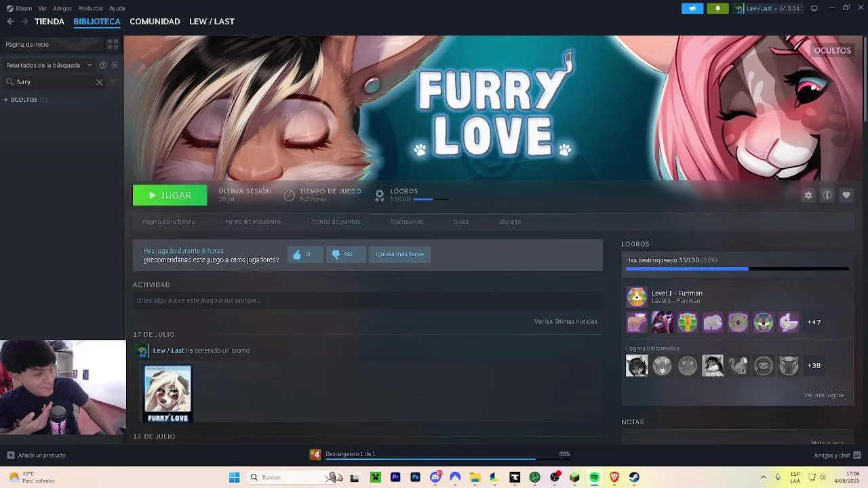Open Brave browser from the taskbar

(614, 477)
